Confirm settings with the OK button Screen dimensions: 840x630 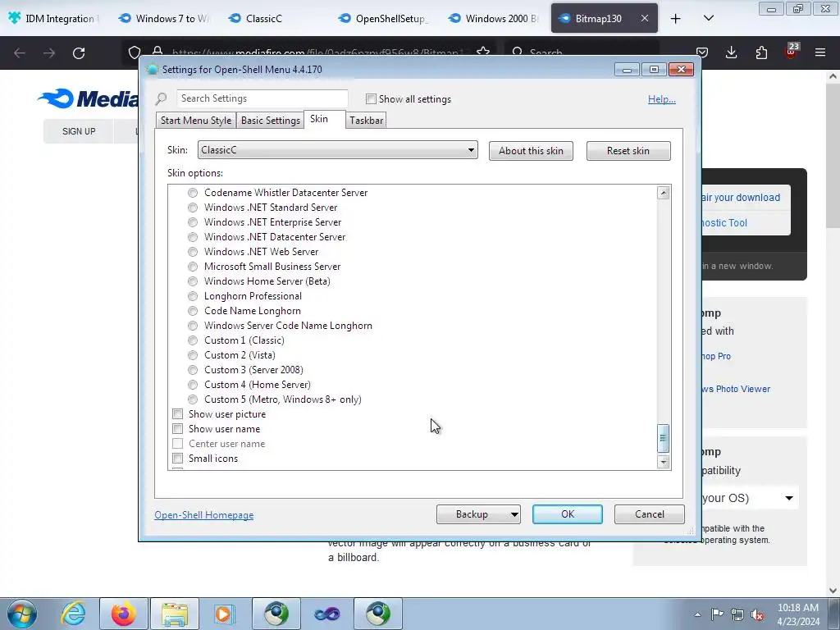tap(568, 514)
